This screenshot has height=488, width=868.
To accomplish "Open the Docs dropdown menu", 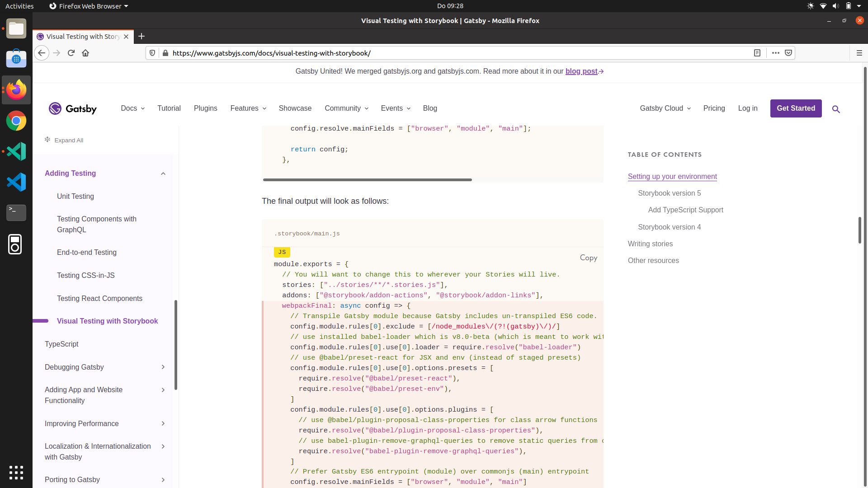I will click(x=132, y=108).
